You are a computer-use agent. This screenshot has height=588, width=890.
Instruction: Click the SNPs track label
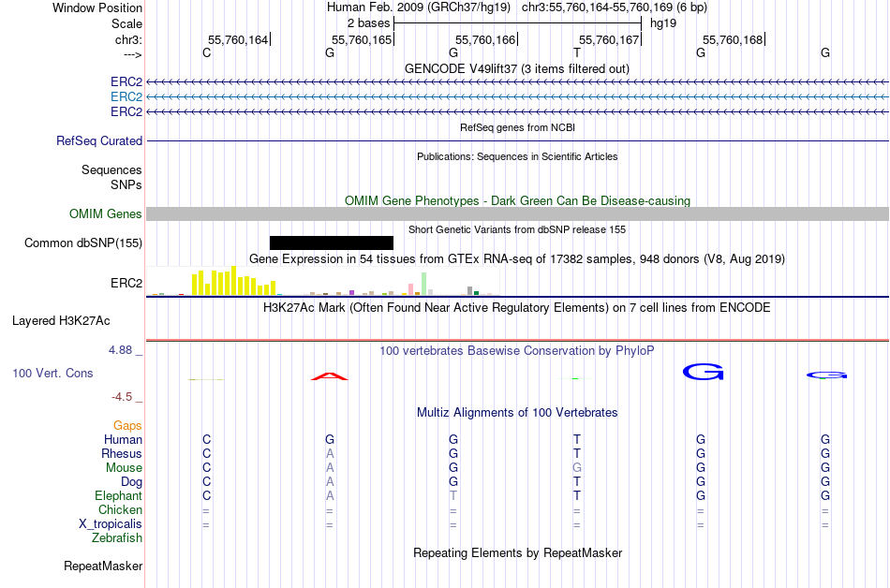click(x=126, y=184)
